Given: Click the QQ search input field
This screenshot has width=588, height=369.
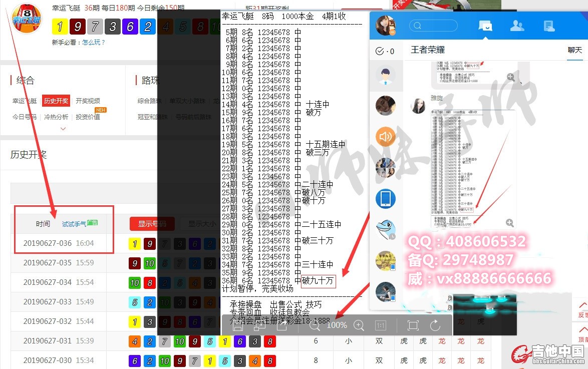Looking at the screenshot, I should coord(434,26).
